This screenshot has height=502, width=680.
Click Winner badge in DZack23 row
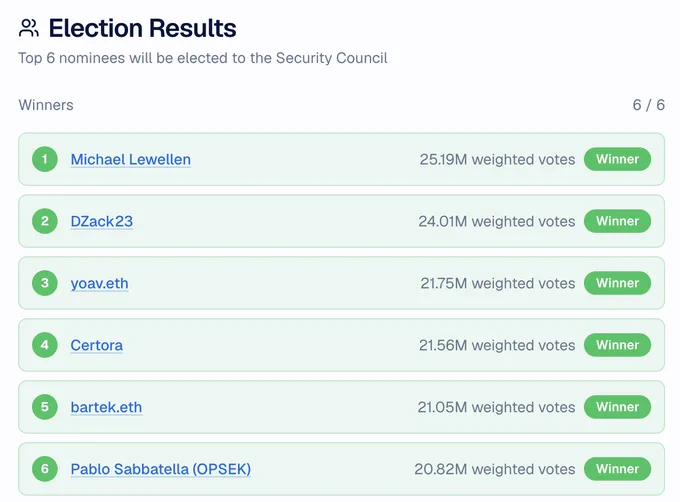(x=617, y=221)
